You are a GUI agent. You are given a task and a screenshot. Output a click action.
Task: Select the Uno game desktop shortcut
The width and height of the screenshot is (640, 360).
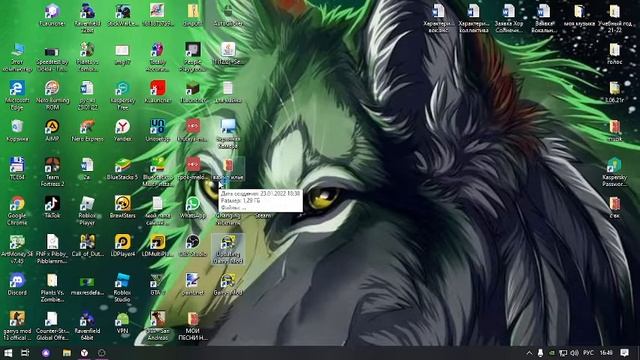[158, 131]
